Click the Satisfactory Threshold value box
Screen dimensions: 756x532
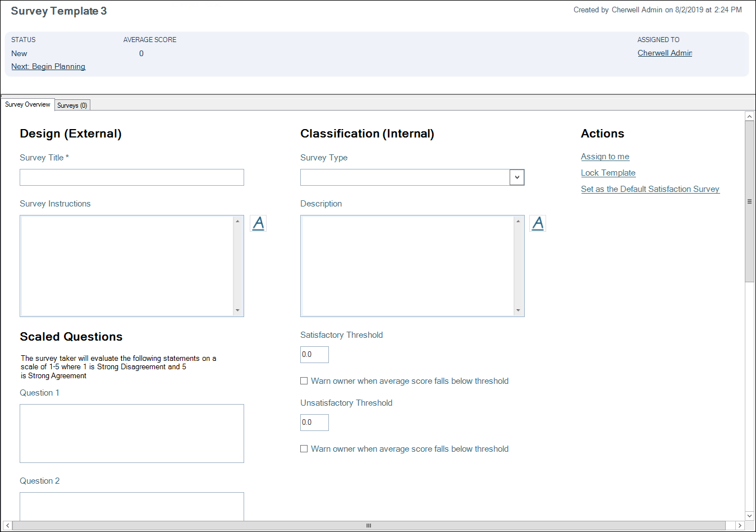click(314, 354)
